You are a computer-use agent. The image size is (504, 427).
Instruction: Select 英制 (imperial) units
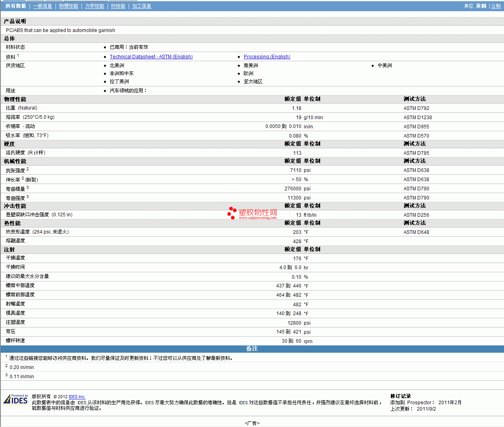click(x=481, y=6)
